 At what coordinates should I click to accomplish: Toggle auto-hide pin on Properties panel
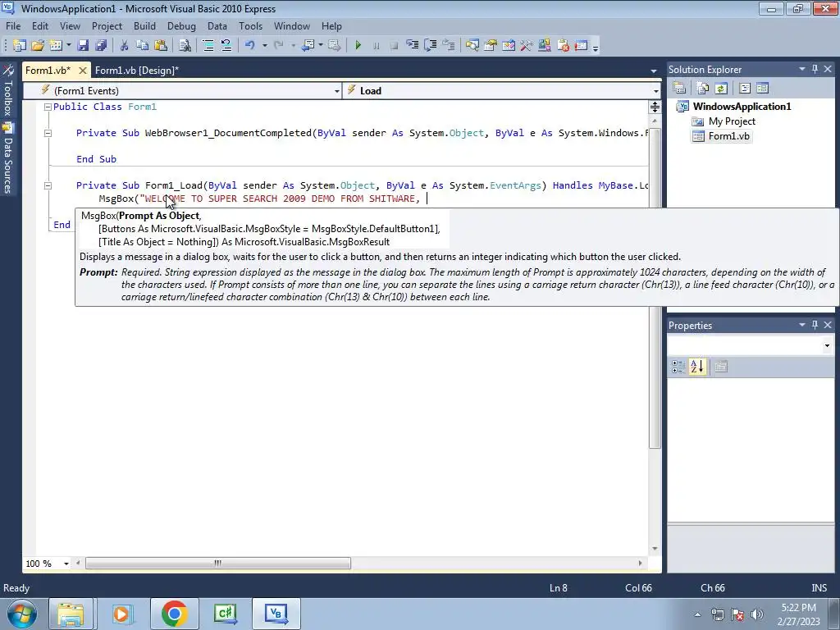click(815, 325)
